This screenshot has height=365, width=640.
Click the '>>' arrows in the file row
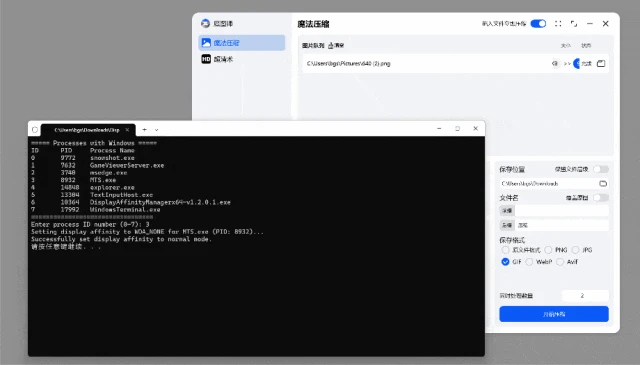pos(567,64)
